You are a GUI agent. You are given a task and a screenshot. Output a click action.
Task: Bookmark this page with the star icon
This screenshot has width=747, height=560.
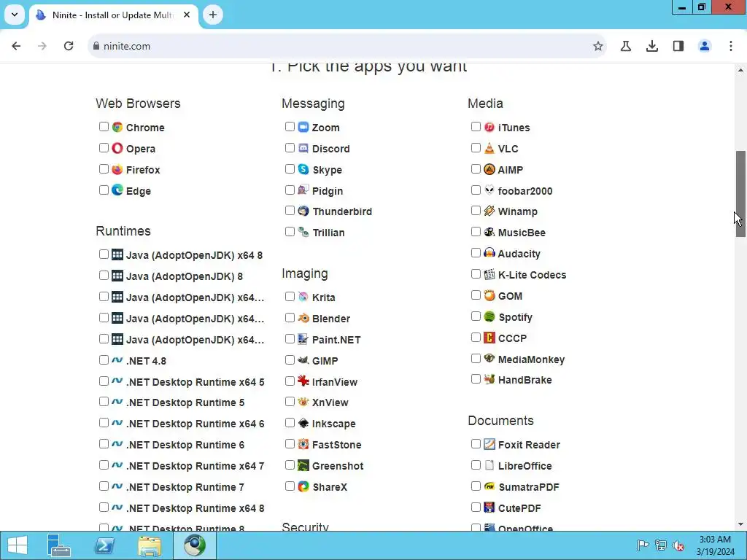598,46
